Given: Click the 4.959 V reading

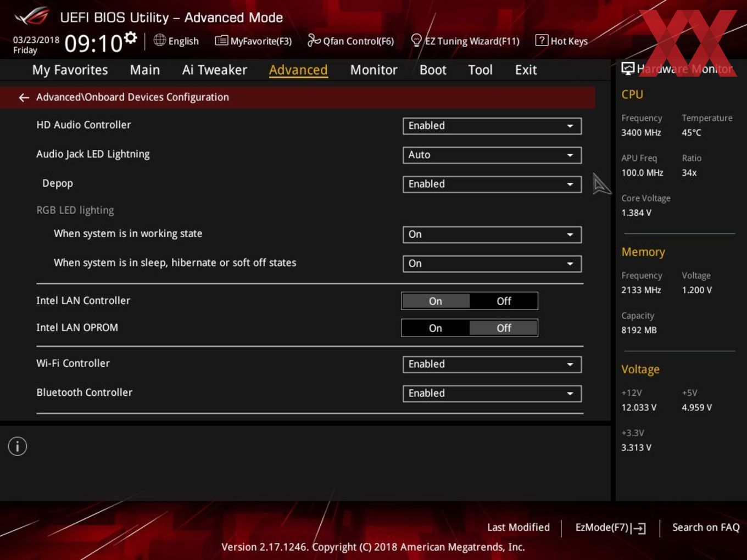Looking at the screenshot, I should [x=696, y=407].
